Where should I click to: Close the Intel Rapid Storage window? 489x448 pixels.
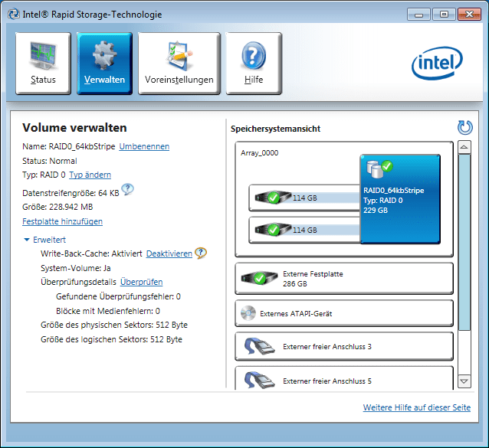click(x=469, y=15)
